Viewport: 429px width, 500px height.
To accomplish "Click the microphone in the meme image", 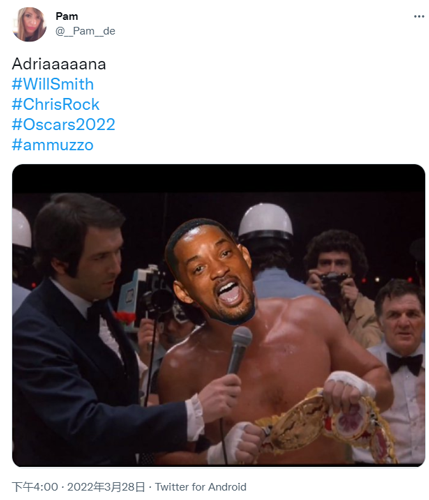I will pyautogui.click(x=239, y=349).
